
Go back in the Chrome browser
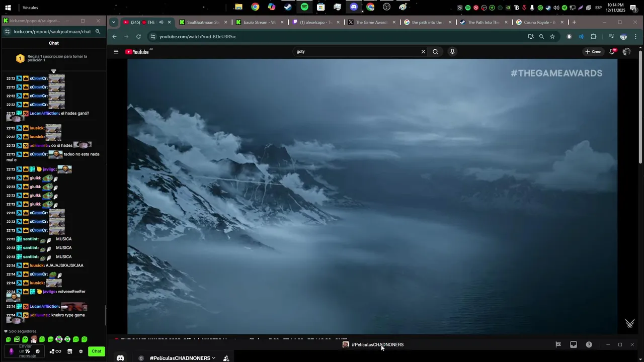[114, 37]
